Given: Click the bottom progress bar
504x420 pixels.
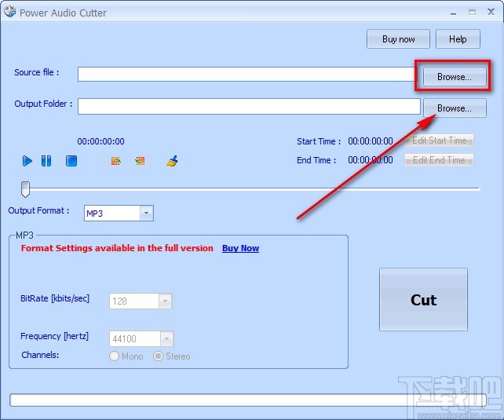Looking at the screenshot, I should pyautogui.click(x=247, y=400).
